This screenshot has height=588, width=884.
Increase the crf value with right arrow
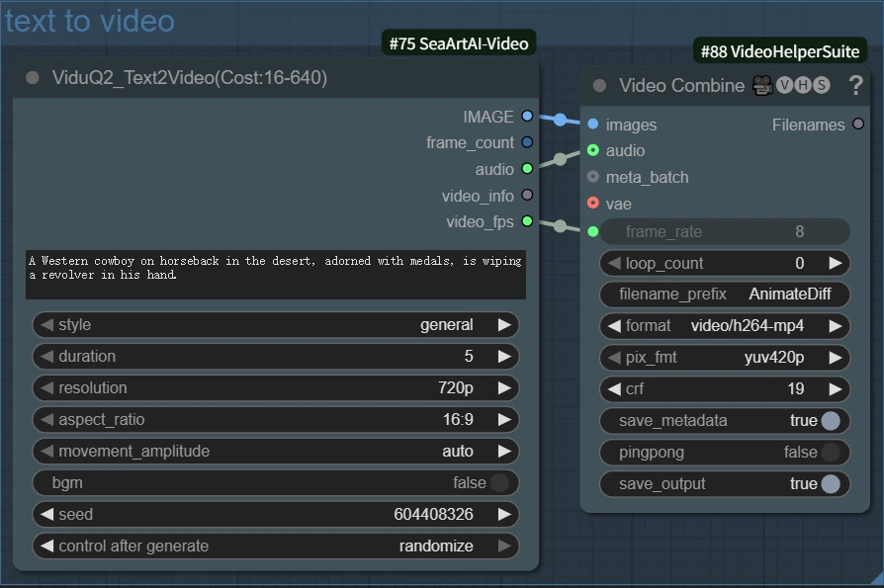click(836, 389)
